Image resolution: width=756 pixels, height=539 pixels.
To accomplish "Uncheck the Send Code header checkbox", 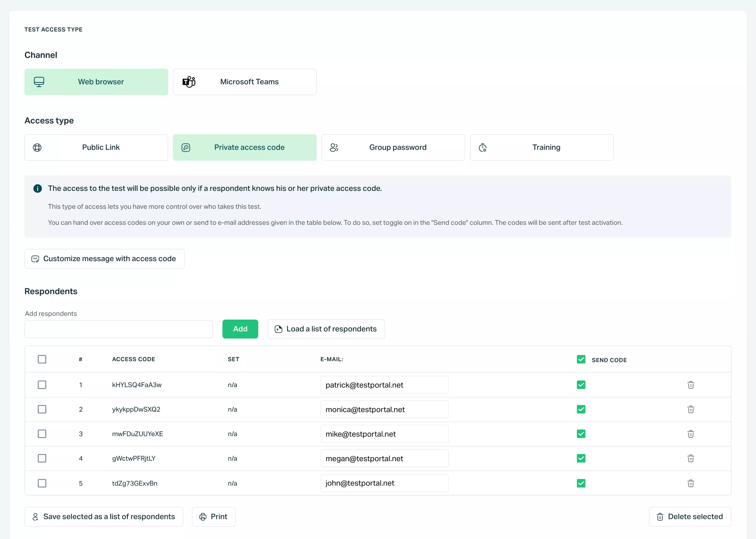I will [x=581, y=359].
